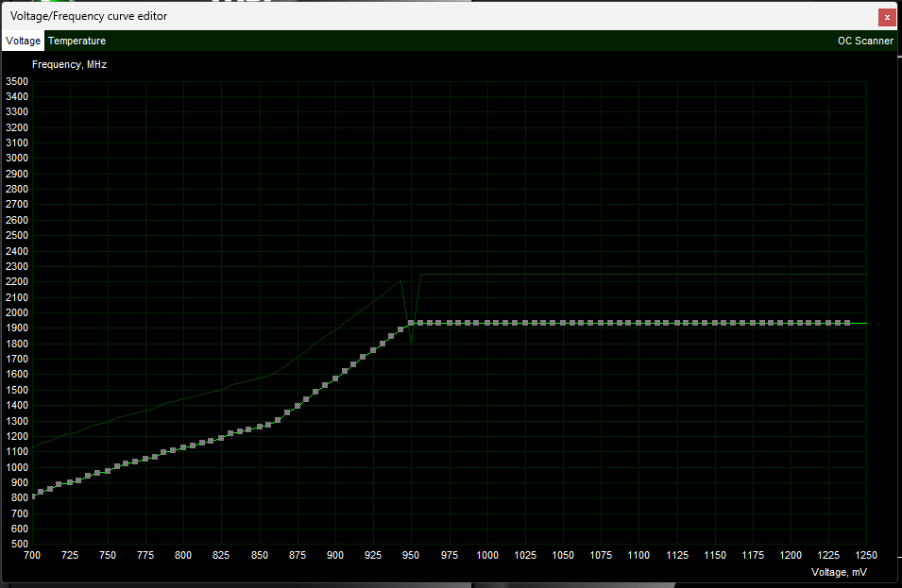902x588 pixels.
Task: Click the Voltage/Frequency curve editor title bar
Action: click(378, 16)
